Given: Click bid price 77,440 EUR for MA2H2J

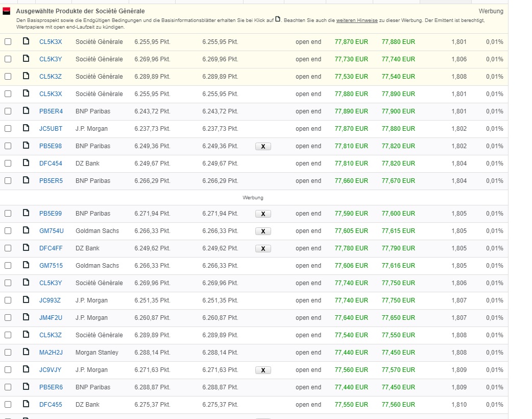Looking at the screenshot, I should point(351,352).
